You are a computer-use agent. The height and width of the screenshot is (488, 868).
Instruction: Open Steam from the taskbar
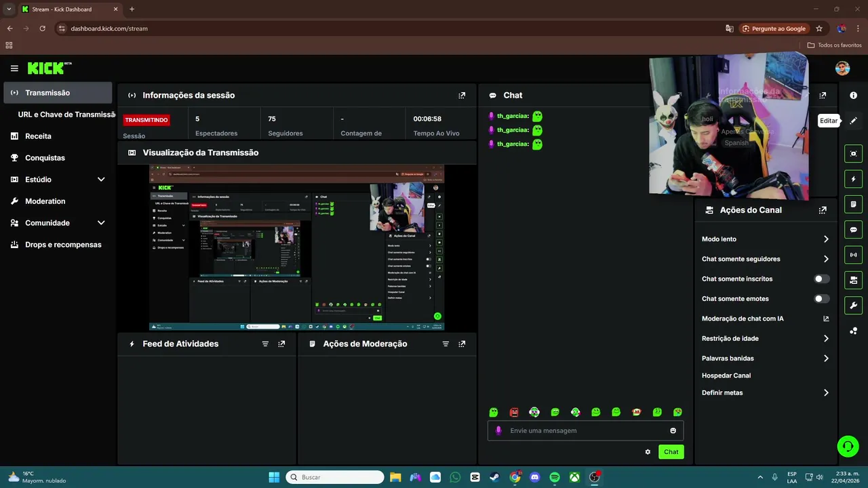(495, 477)
